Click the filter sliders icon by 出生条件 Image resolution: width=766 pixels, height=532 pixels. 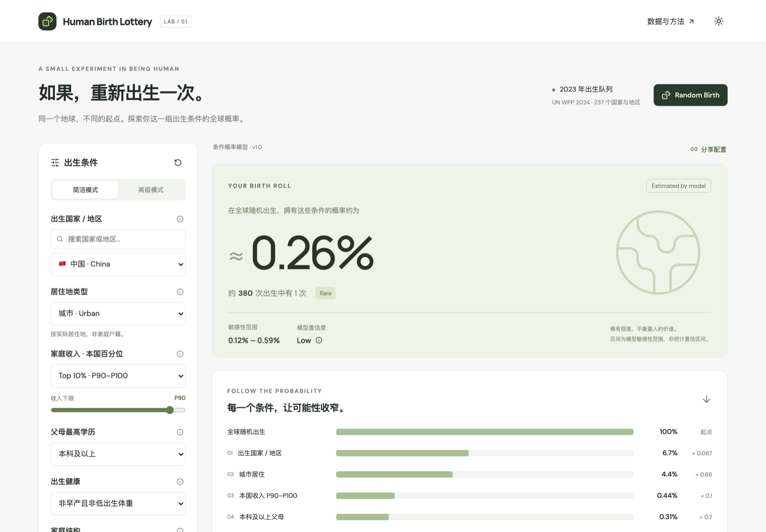(x=55, y=163)
